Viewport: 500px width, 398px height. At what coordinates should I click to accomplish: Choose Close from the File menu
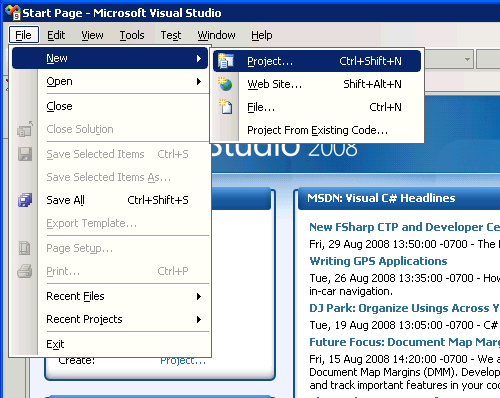click(110, 106)
